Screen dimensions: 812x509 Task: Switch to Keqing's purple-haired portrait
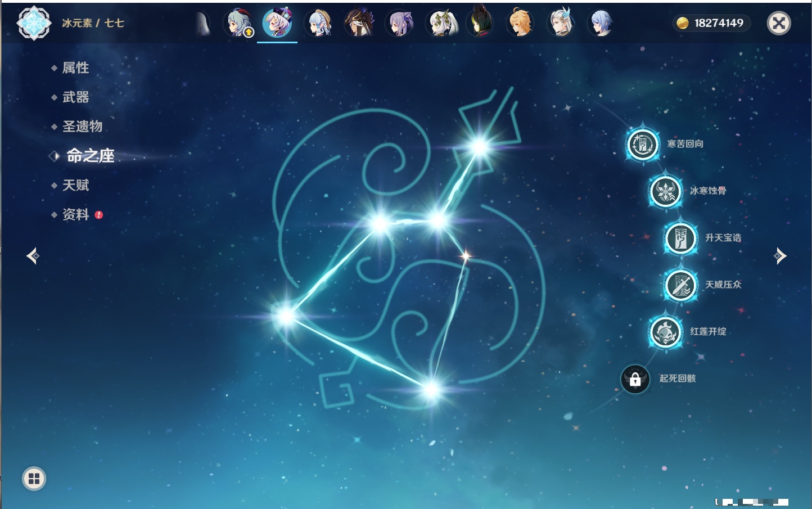[x=400, y=23]
